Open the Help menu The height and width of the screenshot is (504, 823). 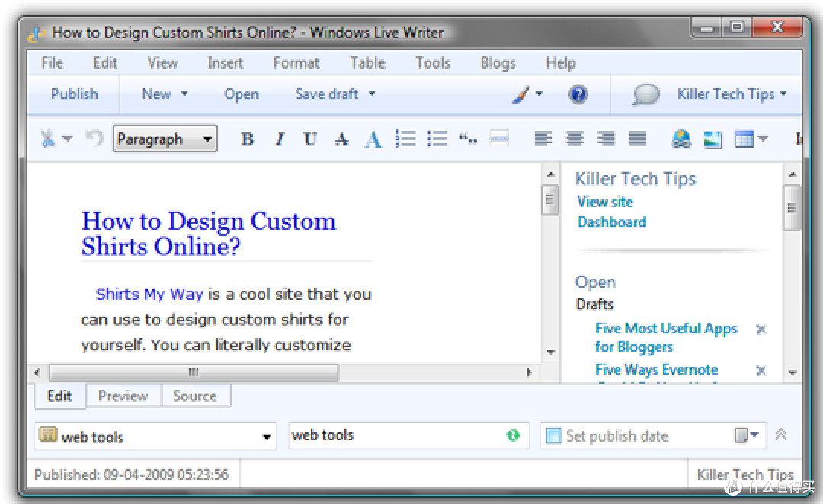coord(561,63)
